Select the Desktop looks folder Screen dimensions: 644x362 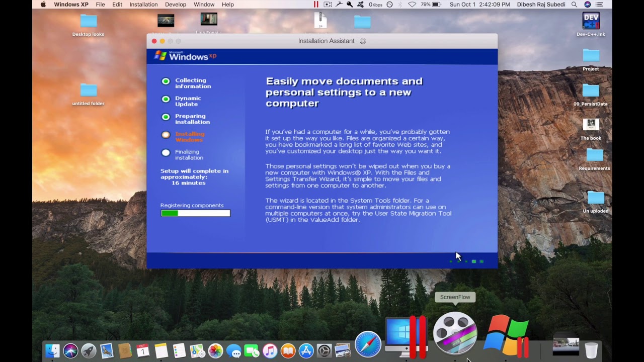coord(88,25)
